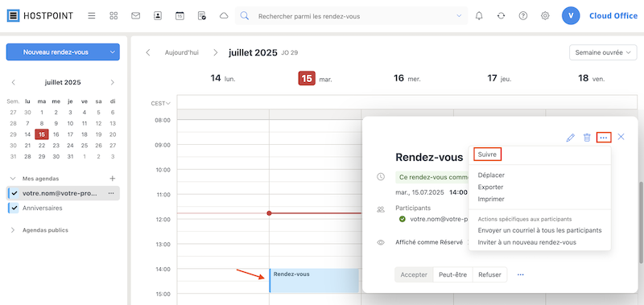Open the hamburger navigation menu

[92, 16]
